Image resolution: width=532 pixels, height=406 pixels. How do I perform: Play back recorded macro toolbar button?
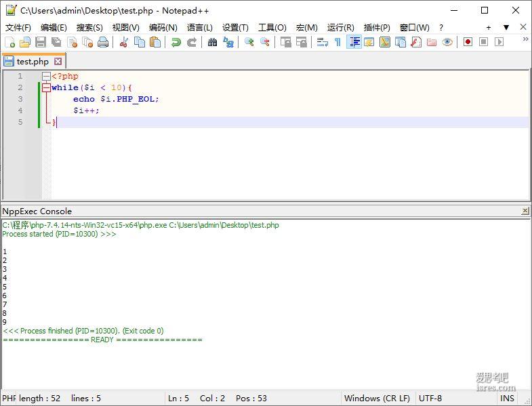(499, 42)
